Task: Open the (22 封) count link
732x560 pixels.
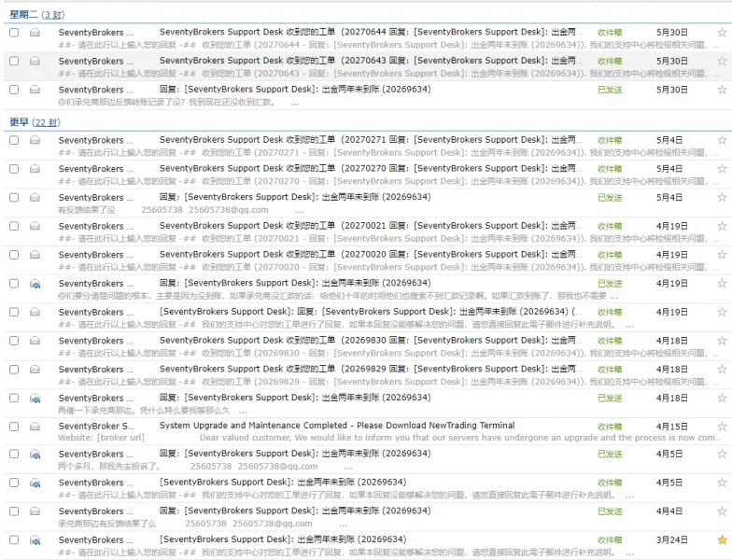Action: (x=47, y=123)
